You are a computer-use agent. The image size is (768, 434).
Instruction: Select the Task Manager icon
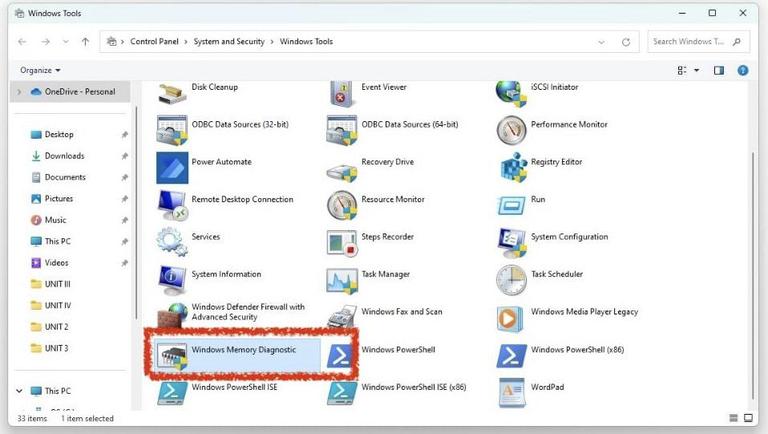click(x=342, y=281)
